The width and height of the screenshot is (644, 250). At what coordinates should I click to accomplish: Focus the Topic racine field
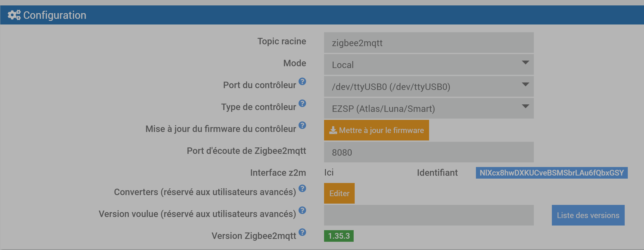tap(429, 43)
